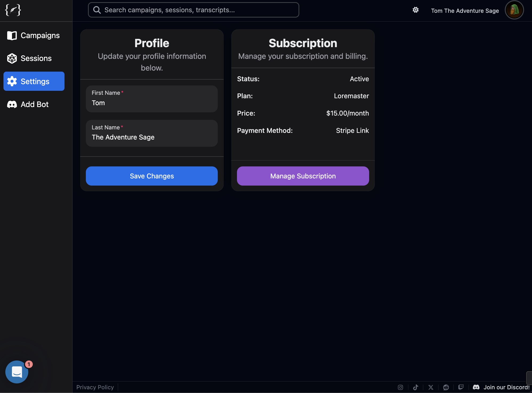Open the chat support bubble
This screenshot has height=393, width=532.
[x=17, y=372]
